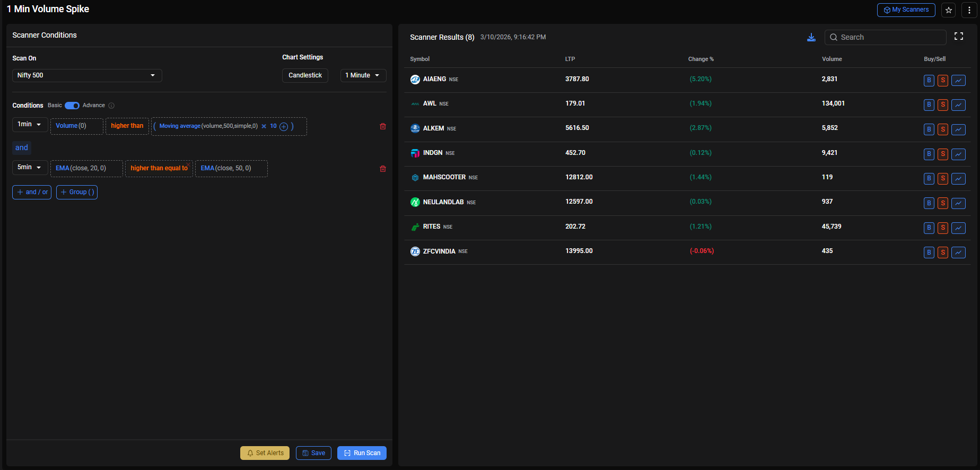This screenshot has width=980, height=470.
Task: Delete the 1min Volume condition row
Action: 382,126
